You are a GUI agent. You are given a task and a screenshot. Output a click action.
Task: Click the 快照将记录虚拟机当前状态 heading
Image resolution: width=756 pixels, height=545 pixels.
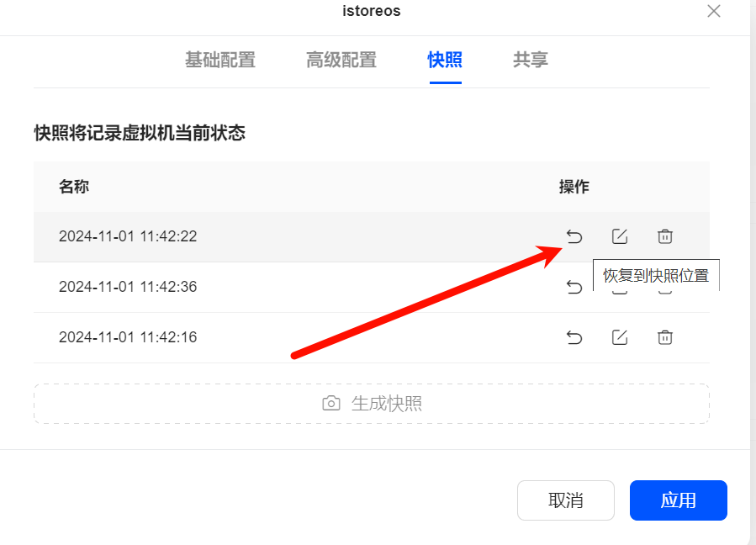(140, 133)
